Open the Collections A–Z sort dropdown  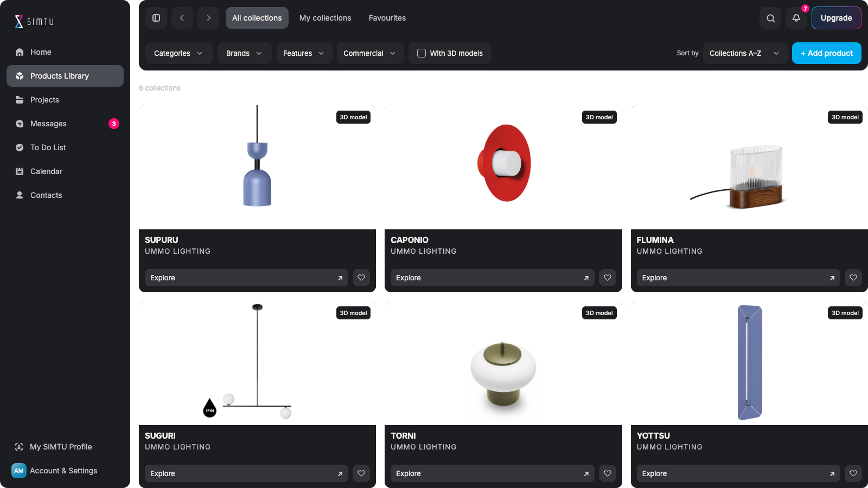[745, 53]
